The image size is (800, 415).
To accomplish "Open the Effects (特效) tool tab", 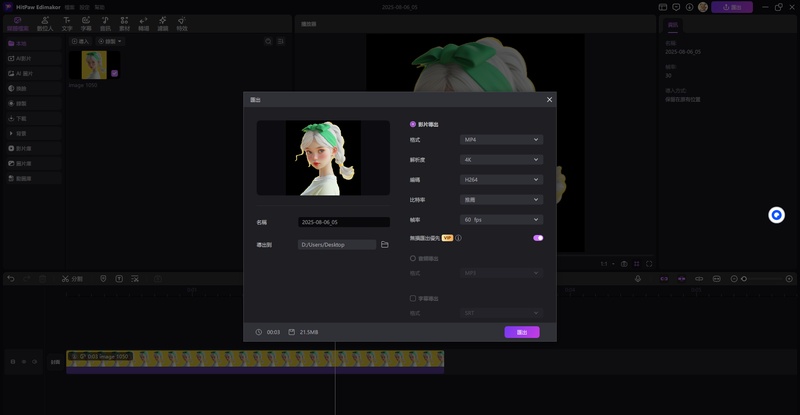I will pos(182,23).
